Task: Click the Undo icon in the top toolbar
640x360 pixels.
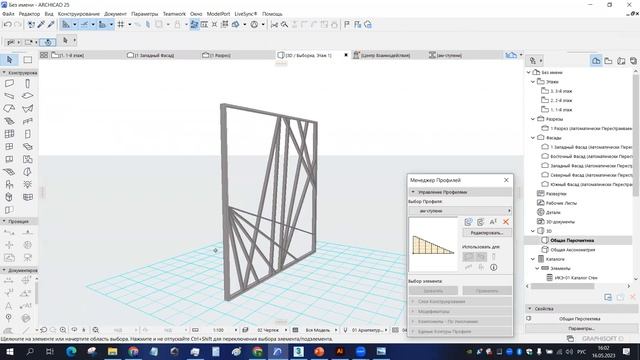Action: pyautogui.click(x=7, y=24)
